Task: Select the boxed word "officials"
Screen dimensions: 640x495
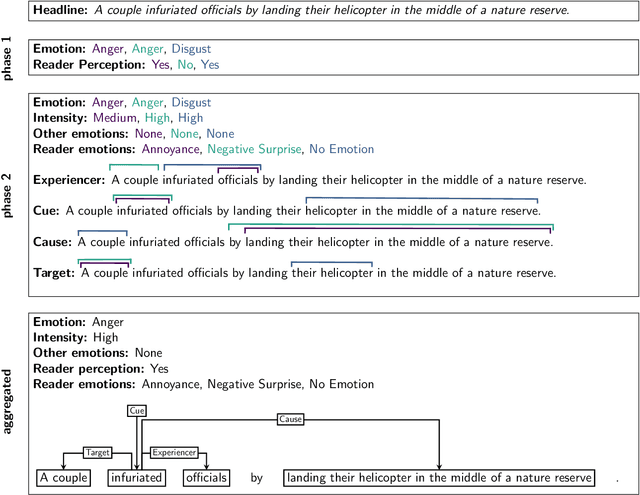Action: coord(203,478)
